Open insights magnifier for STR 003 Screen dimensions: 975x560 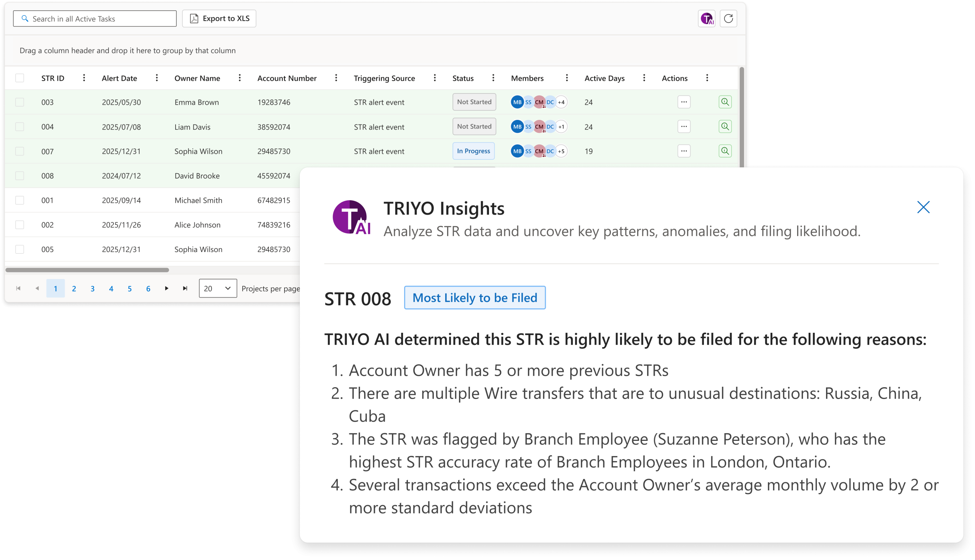coord(725,102)
